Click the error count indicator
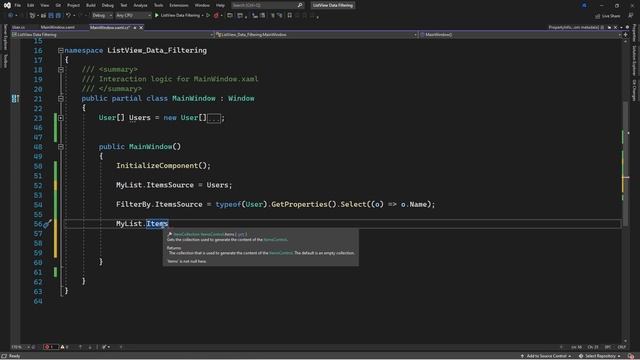640x360 pixels. point(50,347)
